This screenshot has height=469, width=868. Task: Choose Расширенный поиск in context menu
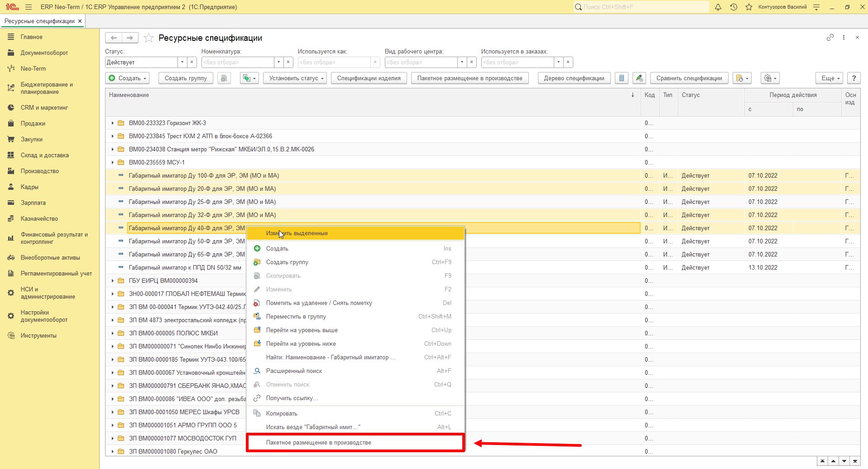point(355,371)
